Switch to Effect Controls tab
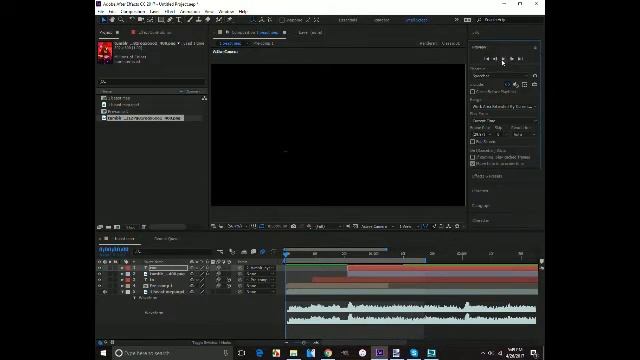640x360 pixels. [154, 33]
